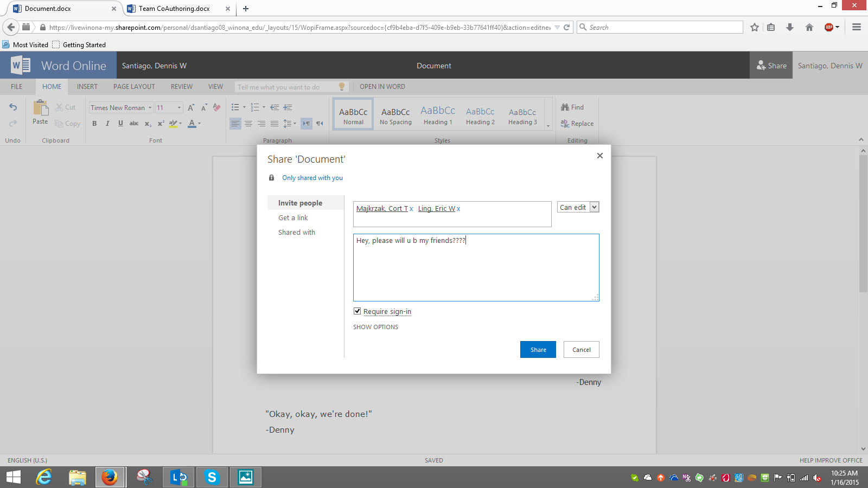The width and height of the screenshot is (868, 488).
Task: Select Get a link option
Action: click(x=293, y=217)
